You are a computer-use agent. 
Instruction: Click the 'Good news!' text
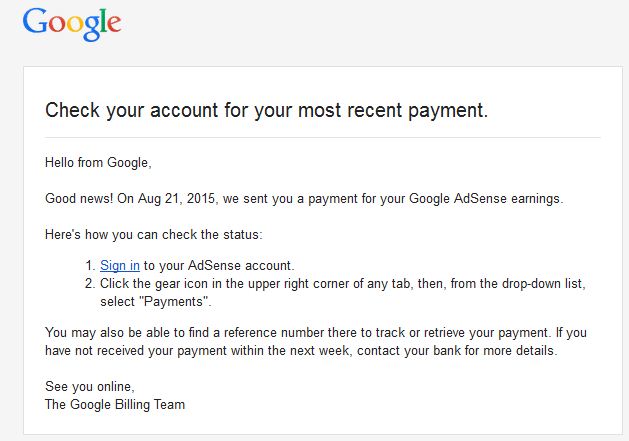tap(79, 199)
